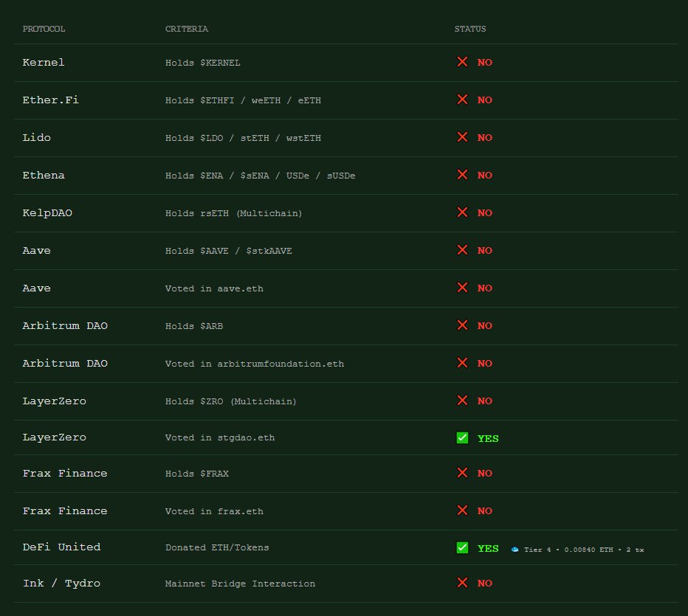Click the NO status in the Lido row
The height and width of the screenshot is (616, 688).
[x=485, y=138]
